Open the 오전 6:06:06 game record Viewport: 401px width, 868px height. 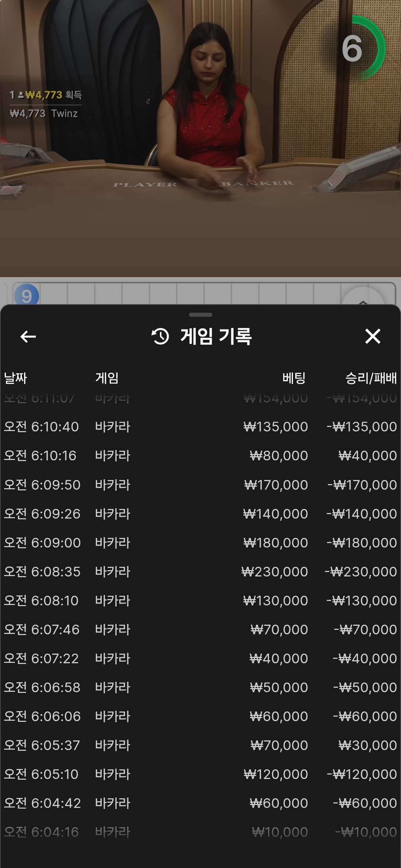200,716
